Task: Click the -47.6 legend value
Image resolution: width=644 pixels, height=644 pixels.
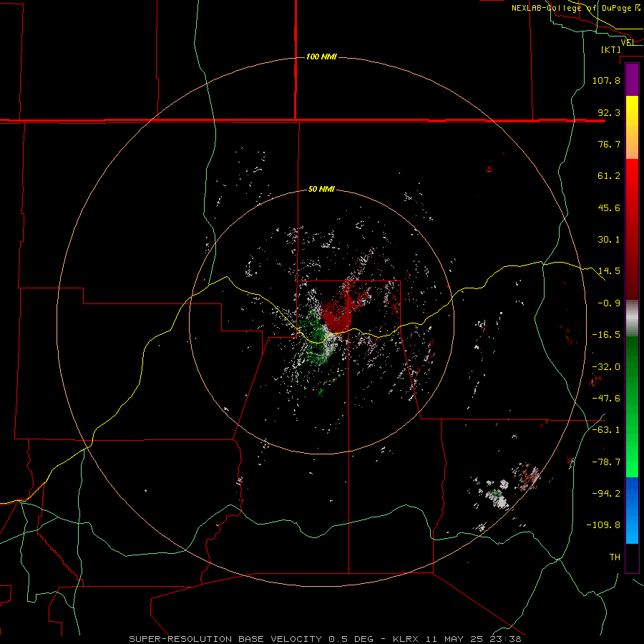Action: [606, 399]
